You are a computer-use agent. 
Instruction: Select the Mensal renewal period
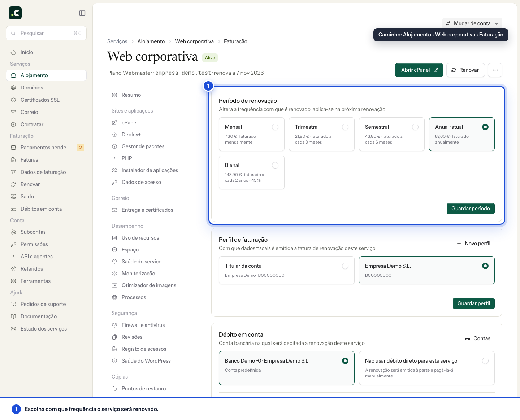[x=252, y=134]
